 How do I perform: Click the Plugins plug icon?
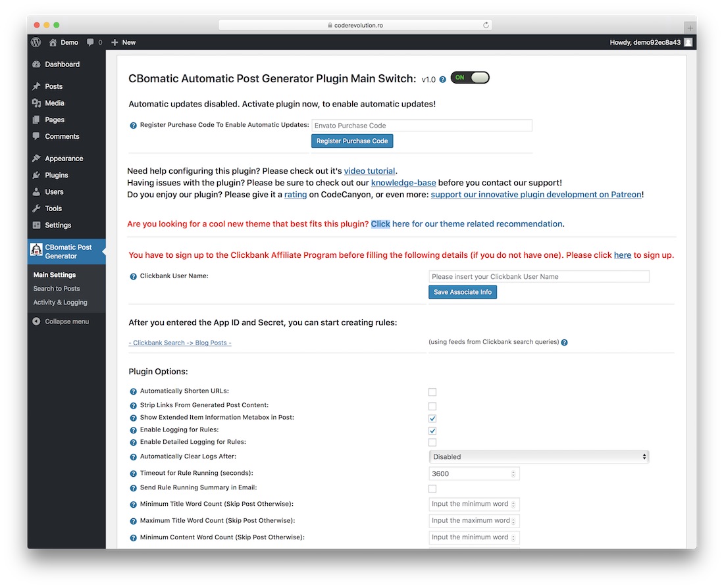click(x=36, y=175)
